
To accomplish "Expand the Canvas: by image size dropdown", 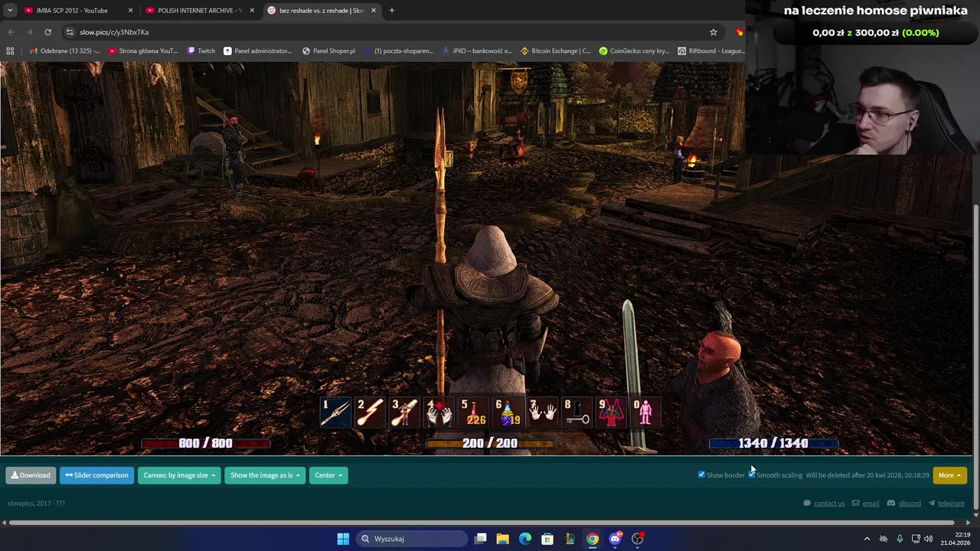I will 179,475.
